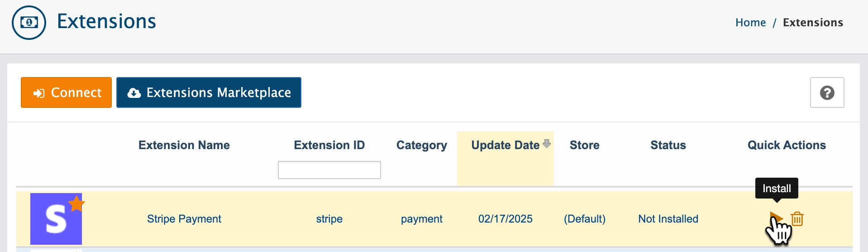Sort by Extension Name column header
Viewport: 868px width, 252px height.
(x=184, y=145)
